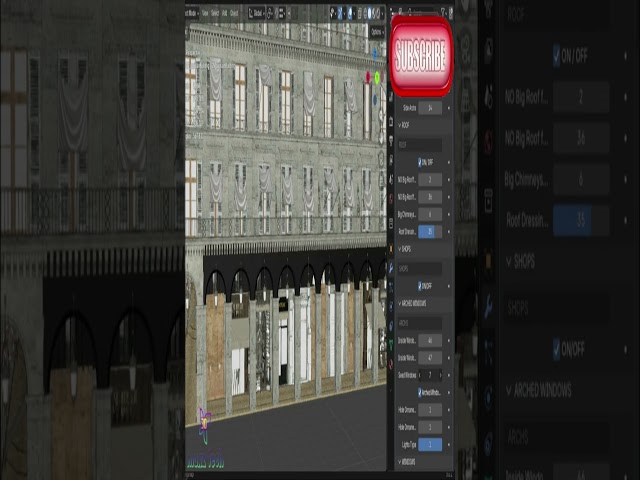Click the Roof Dressing blue slider
Image resolution: width=640 pixels, height=480 pixels.
(x=430, y=231)
